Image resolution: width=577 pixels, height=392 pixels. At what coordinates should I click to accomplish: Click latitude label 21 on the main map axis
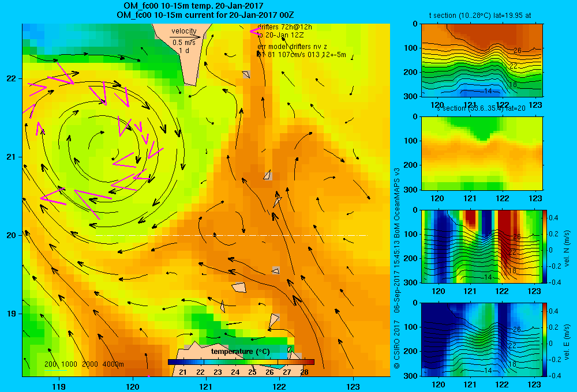11,157
